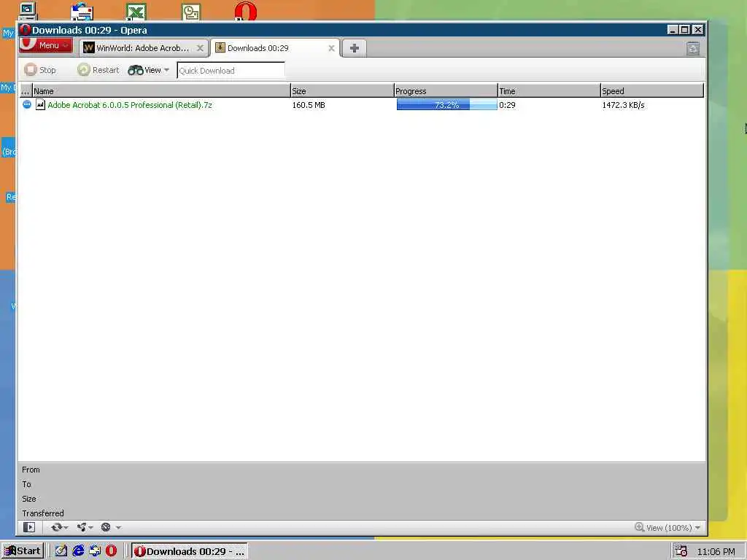
Task: Click the blue download status icon
Action: pos(27,104)
